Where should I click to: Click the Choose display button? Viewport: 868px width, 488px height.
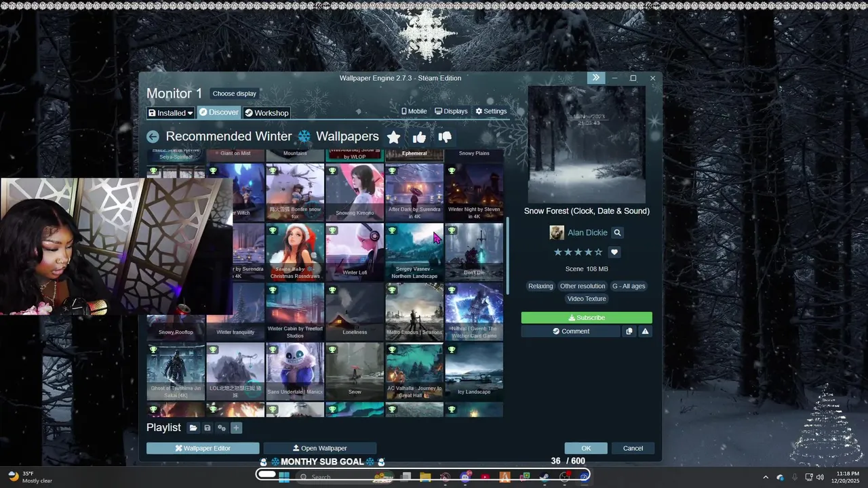coord(234,94)
